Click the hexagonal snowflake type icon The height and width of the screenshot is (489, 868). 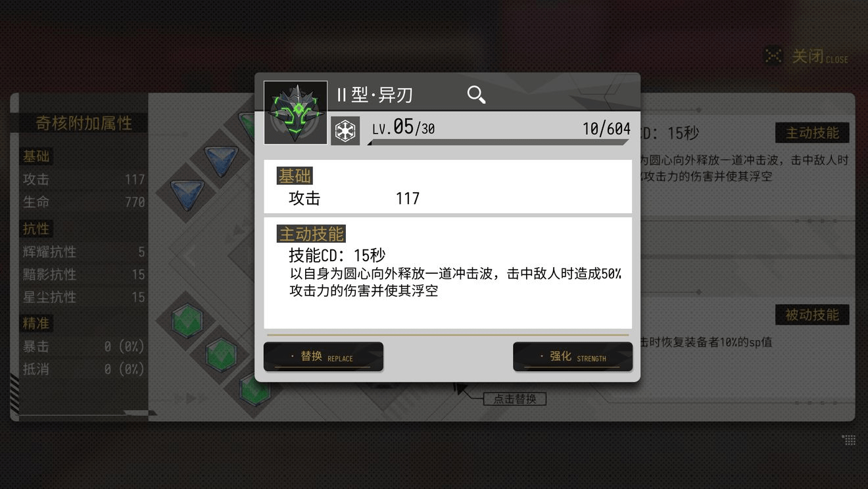coord(345,131)
